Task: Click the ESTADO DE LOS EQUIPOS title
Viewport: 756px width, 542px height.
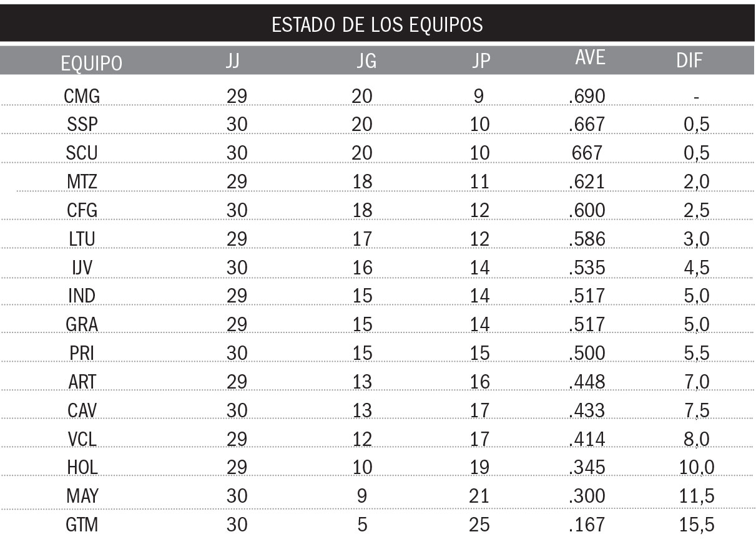Action: tap(377, 24)
